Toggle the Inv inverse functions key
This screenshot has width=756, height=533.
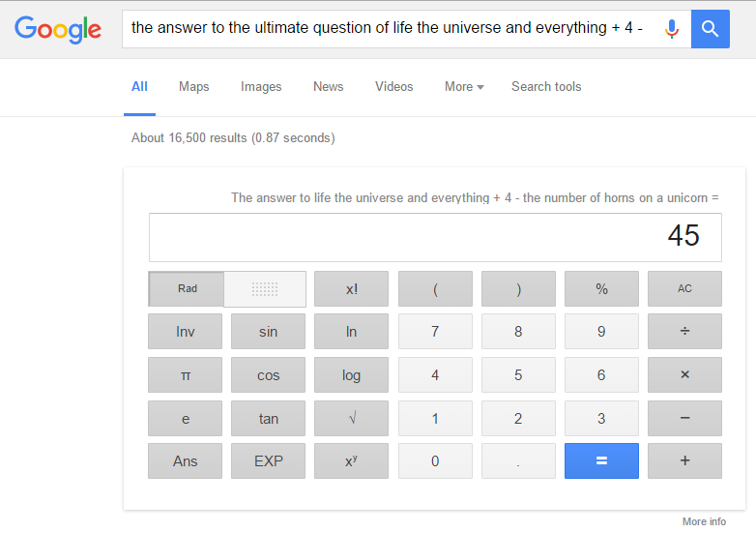pos(185,332)
